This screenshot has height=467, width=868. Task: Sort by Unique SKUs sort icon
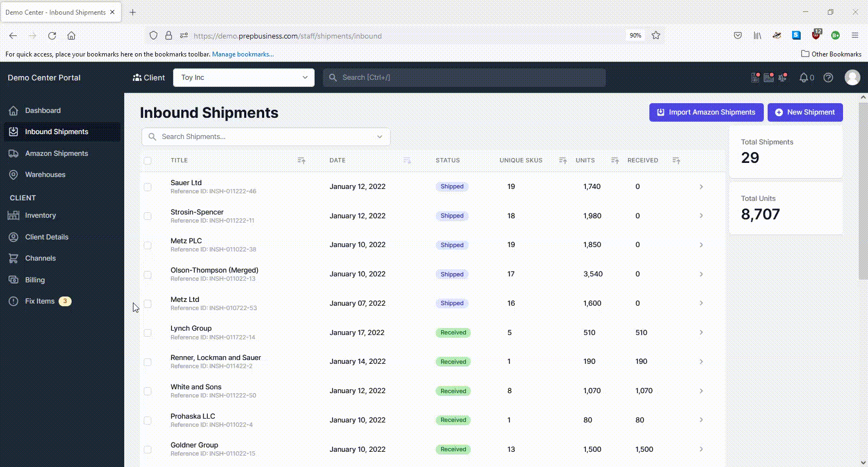click(x=563, y=161)
